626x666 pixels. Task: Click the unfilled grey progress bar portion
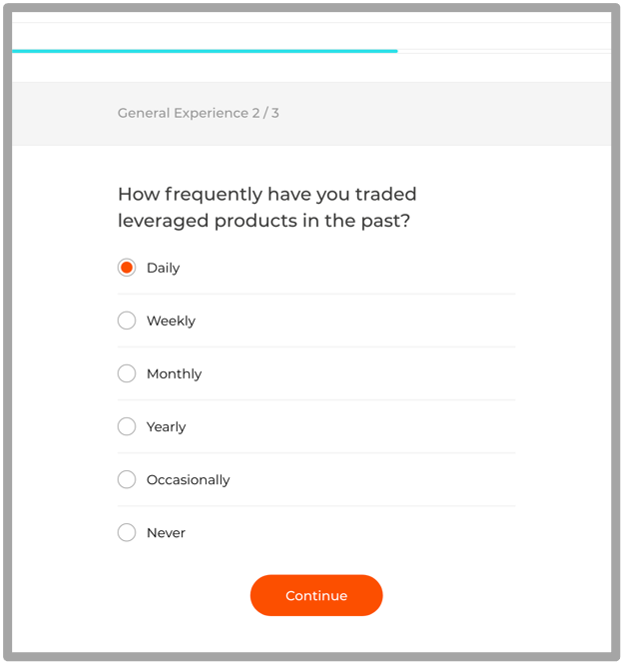click(x=505, y=51)
